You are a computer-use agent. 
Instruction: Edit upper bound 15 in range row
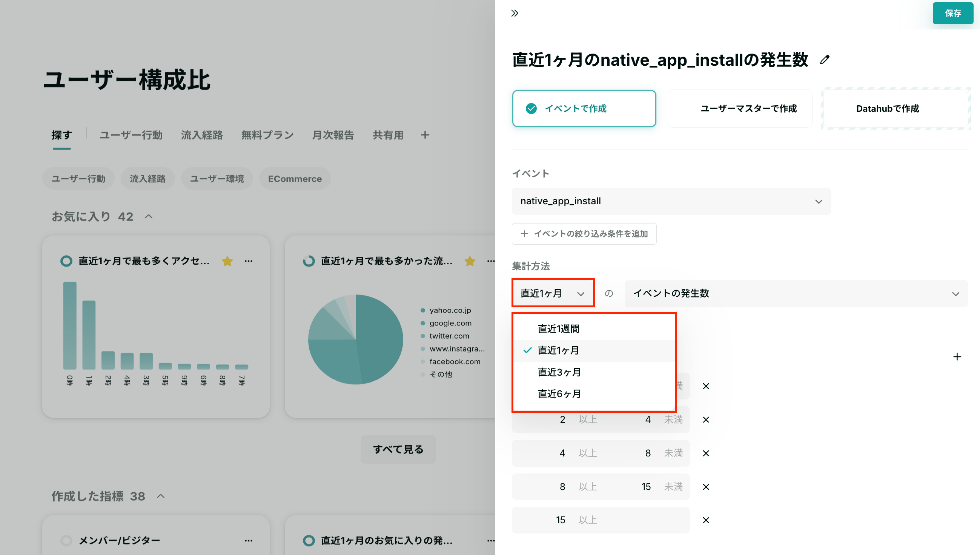coord(646,487)
